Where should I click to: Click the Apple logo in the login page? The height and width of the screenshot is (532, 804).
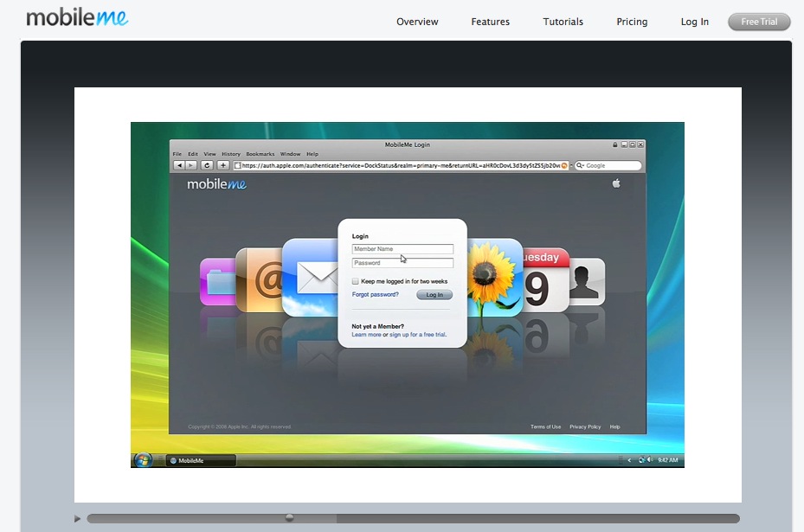point(616,183)
